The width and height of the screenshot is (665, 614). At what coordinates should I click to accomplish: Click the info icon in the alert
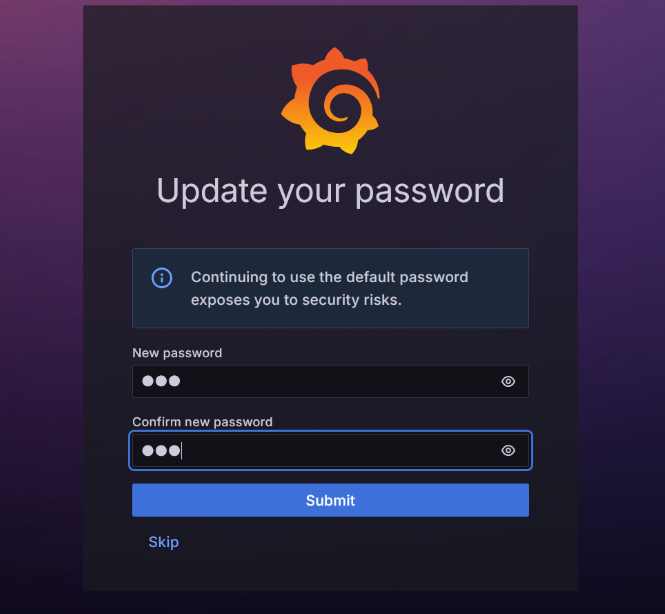[x=162, y=278]
